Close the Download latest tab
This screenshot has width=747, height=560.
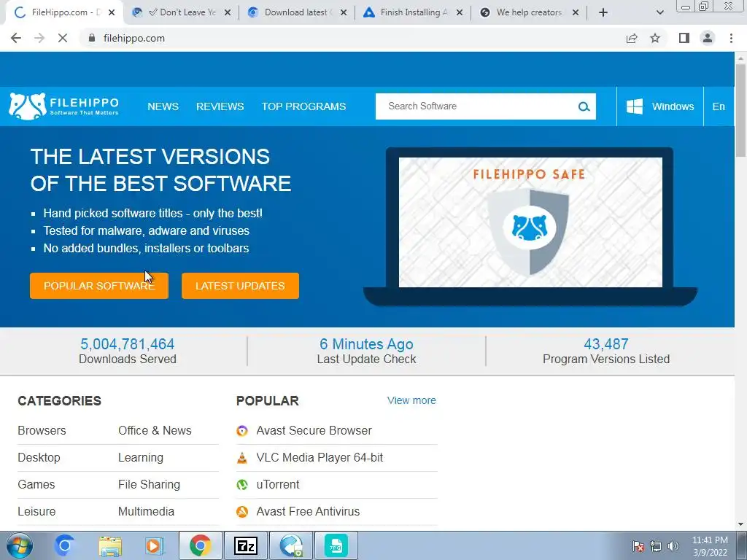[x=344, y=12]
